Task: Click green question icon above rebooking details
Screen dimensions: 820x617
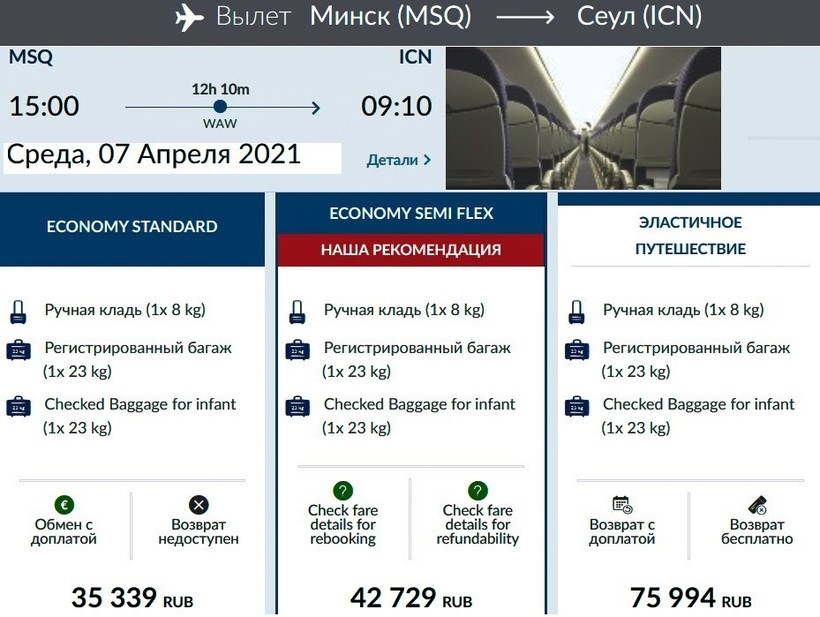Action: 342,491
